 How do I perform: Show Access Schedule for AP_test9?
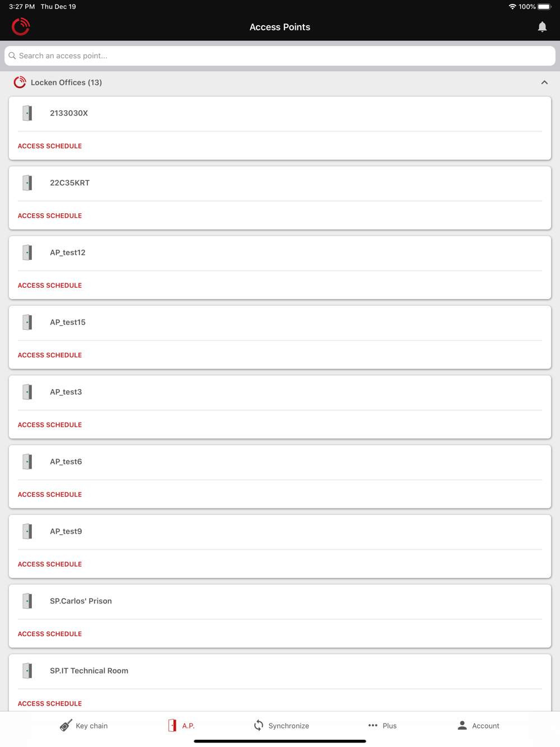point(50,564)
